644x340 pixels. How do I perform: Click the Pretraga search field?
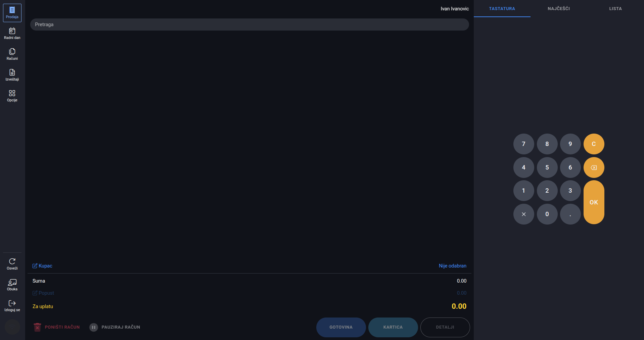pos(249,25)
